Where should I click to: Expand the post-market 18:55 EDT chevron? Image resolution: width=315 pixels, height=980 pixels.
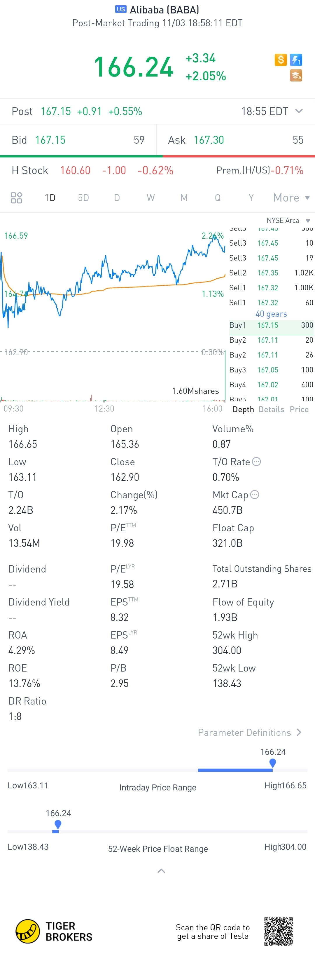[299, 111]
